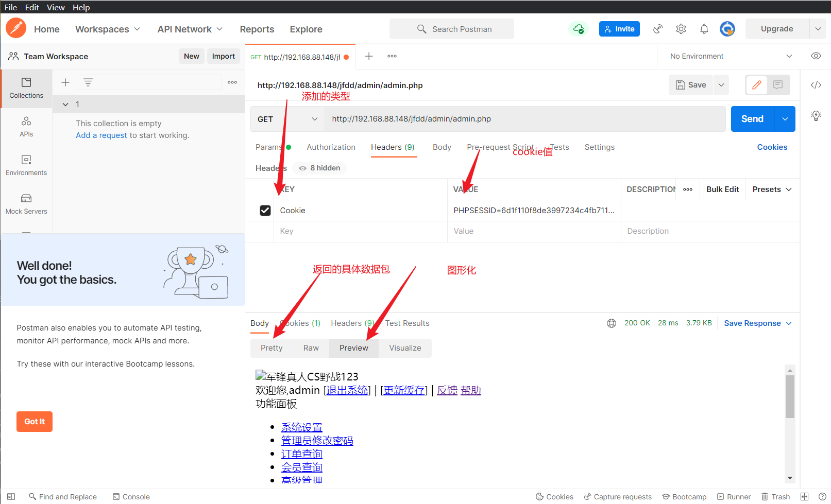
Task: Create a new collection with plus icon
Action: (x=65, y=82)
